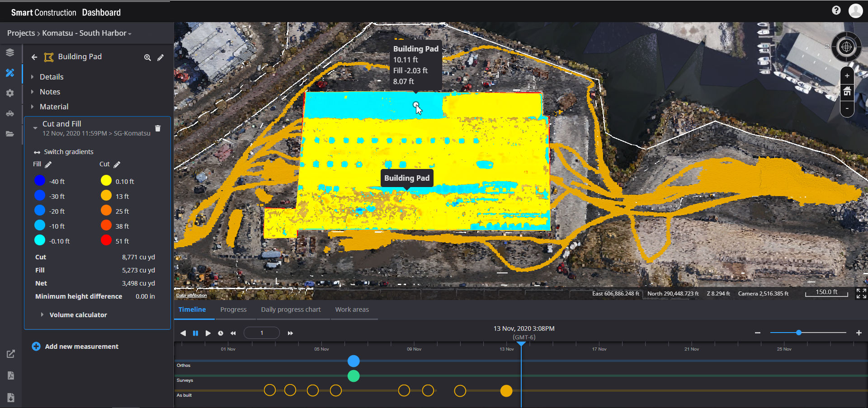Open the files panel with the folder icon
The width and height of the screenshot is (868, 408).
pyautogui.click(x=10, y=134)
